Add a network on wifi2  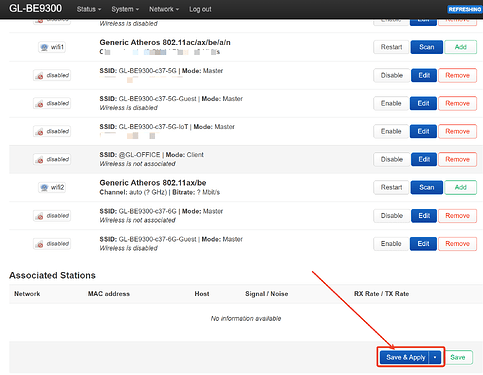click(x=461, y=187)
